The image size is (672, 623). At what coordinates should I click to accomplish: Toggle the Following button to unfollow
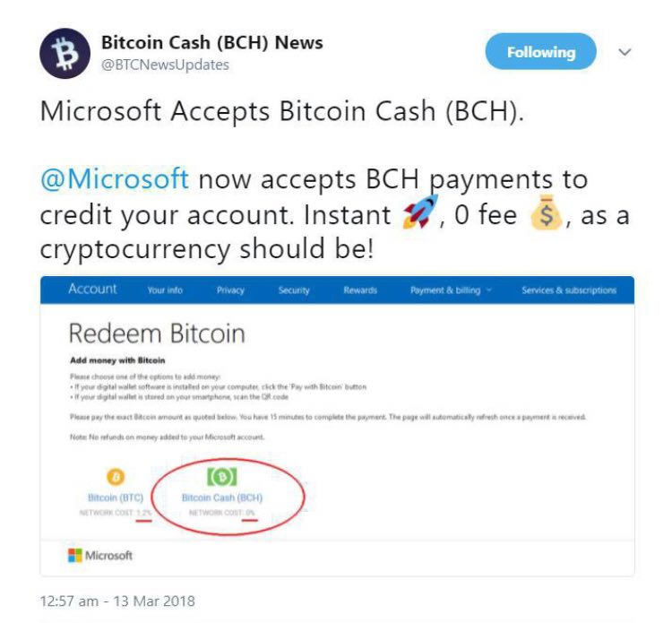click(540, 51)
